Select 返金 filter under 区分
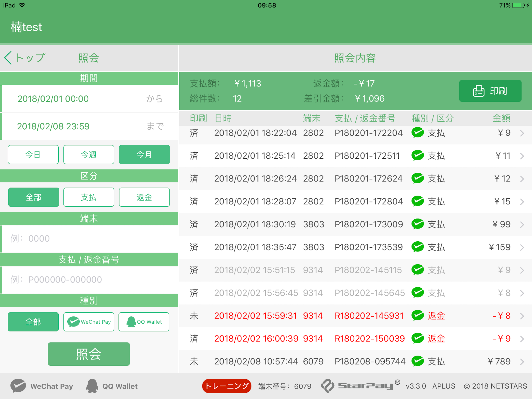 tap(144, 197)
